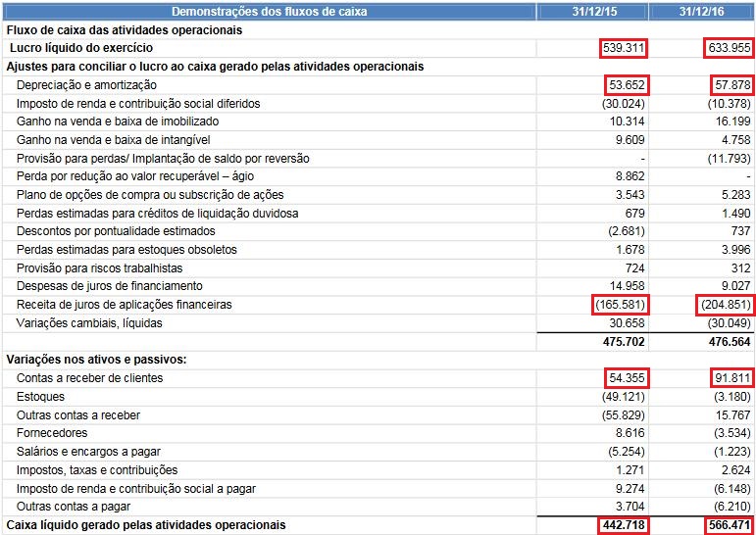The width and height of the screenshot is (756, 535).
Task: Select 'Salários e encargos a pagar' label
Action: pyautogui.click(x=88, y=452)
